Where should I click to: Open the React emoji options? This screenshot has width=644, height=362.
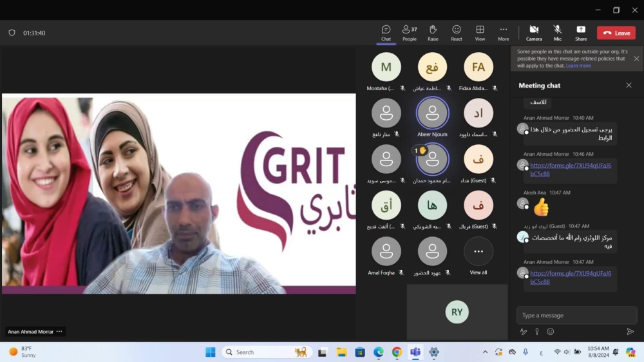pos(457,33)
